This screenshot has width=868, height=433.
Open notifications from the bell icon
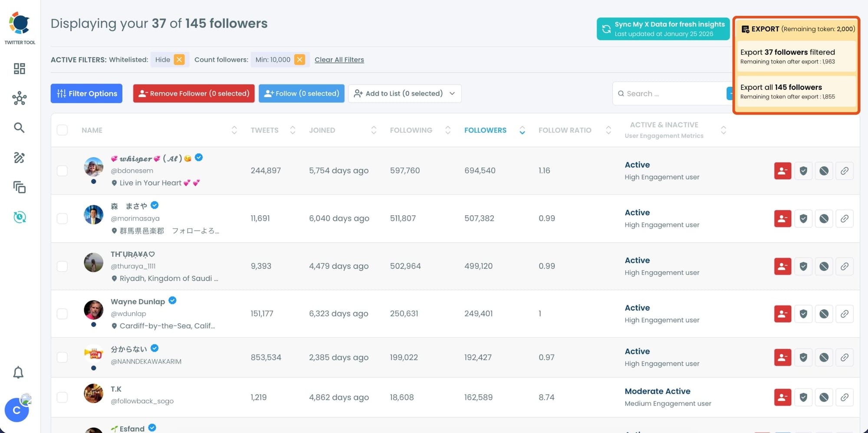click(19, 372)
